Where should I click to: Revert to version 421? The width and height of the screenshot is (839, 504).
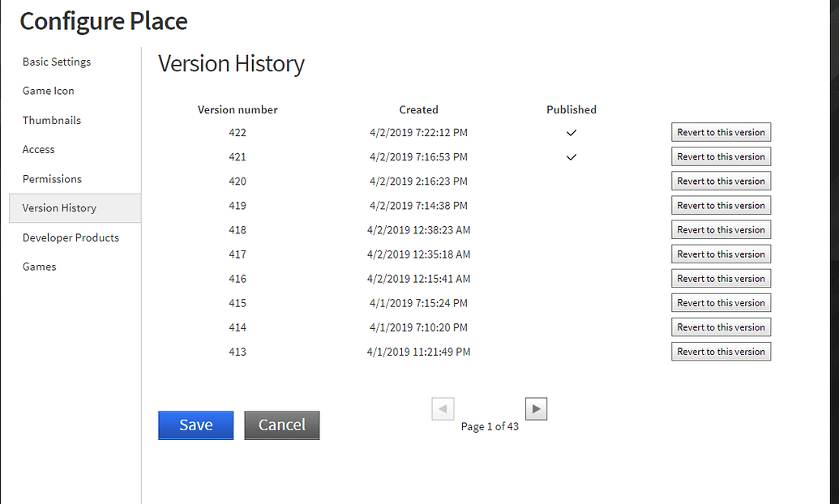[721, 156]
